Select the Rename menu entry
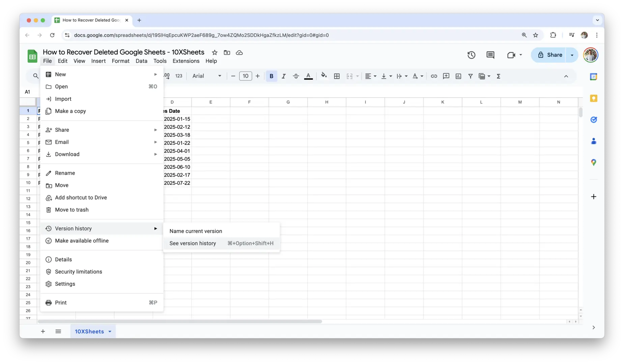Image resolution: width=624 pixels, height=364 pixels. click(x=102, y=173)
